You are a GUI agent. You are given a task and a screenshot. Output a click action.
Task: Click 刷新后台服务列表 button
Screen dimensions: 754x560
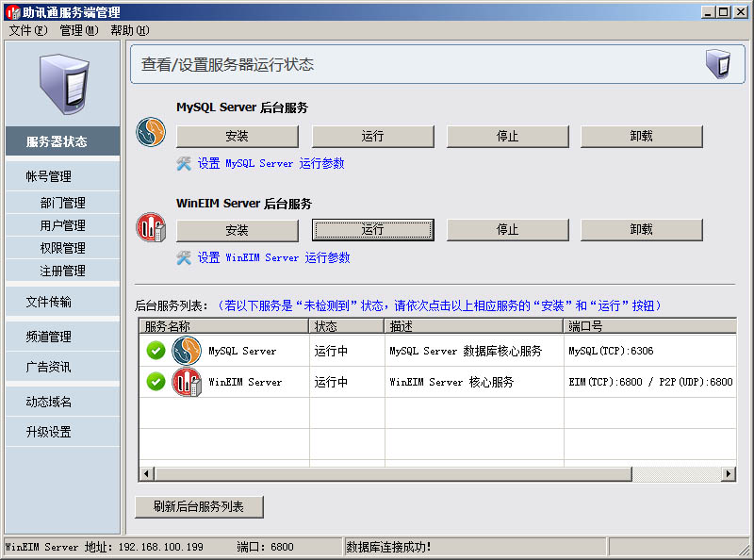(x=199, y=506)
